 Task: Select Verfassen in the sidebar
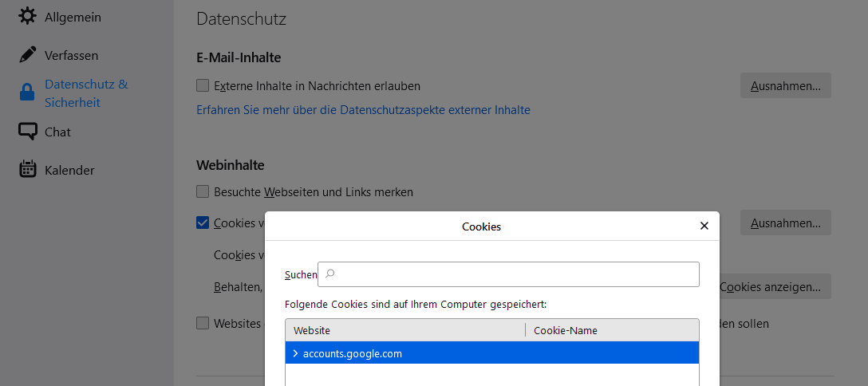[x=72, y=55]
